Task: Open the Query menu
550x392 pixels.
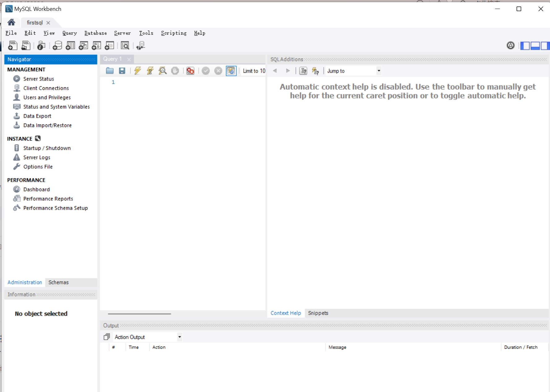Action: click(x=69, y=33)
